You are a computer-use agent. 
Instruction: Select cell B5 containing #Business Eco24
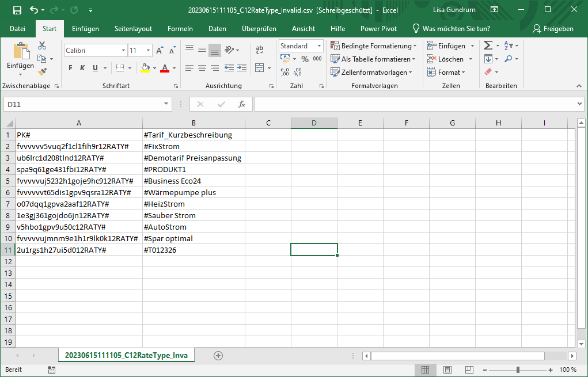(194, 181)
